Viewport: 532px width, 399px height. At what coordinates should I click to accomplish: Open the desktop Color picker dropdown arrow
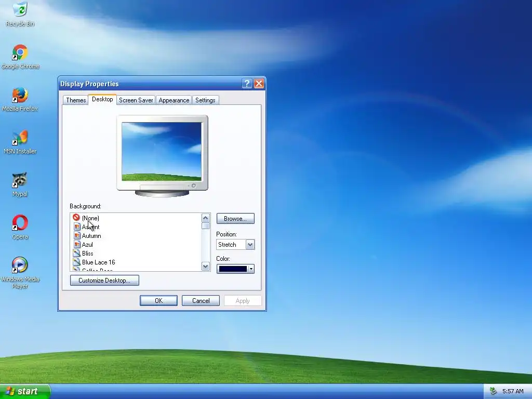coord(251,269)
